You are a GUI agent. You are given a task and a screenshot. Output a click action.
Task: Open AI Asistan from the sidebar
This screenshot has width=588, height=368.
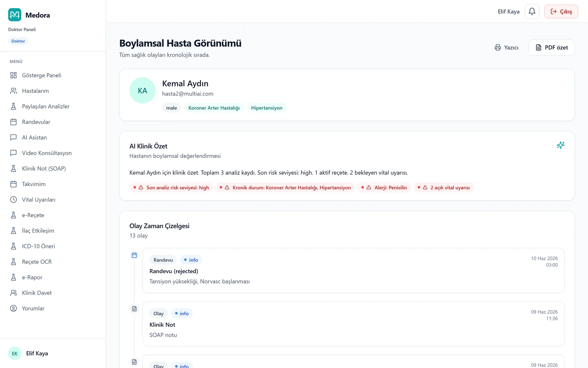tap(53, 138)
